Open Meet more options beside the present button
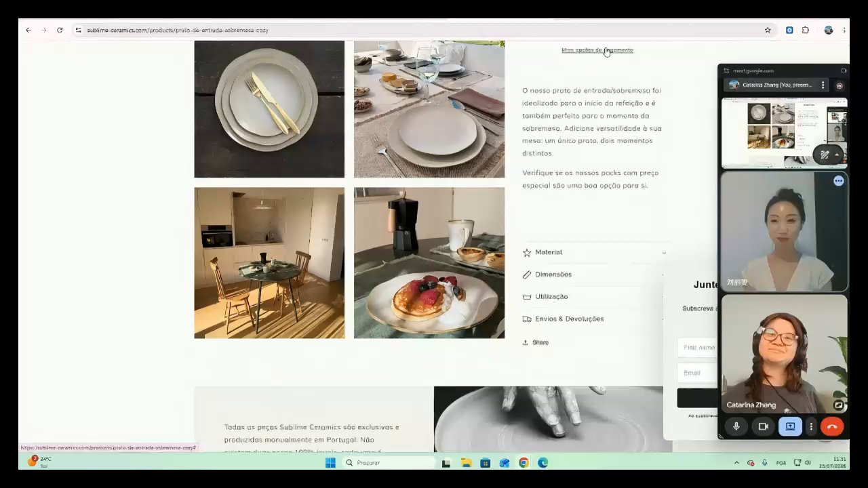868x488 pixels. click(x=811, y=426)
